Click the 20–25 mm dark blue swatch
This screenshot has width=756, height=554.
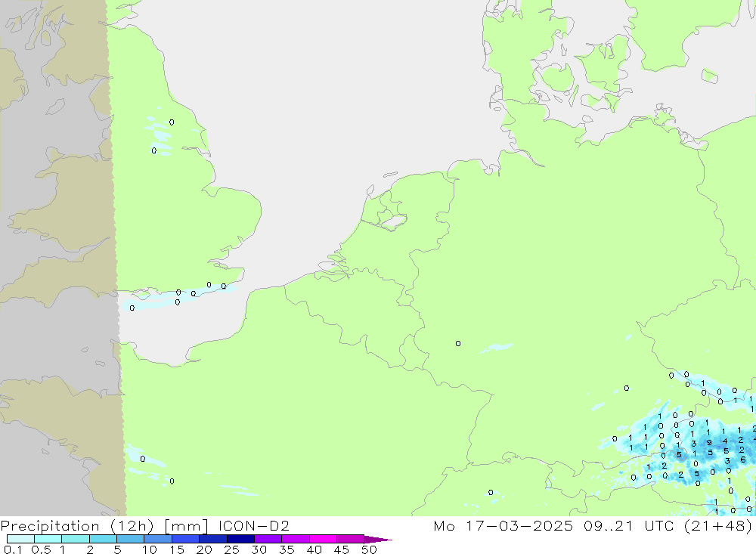pos(212,539)
